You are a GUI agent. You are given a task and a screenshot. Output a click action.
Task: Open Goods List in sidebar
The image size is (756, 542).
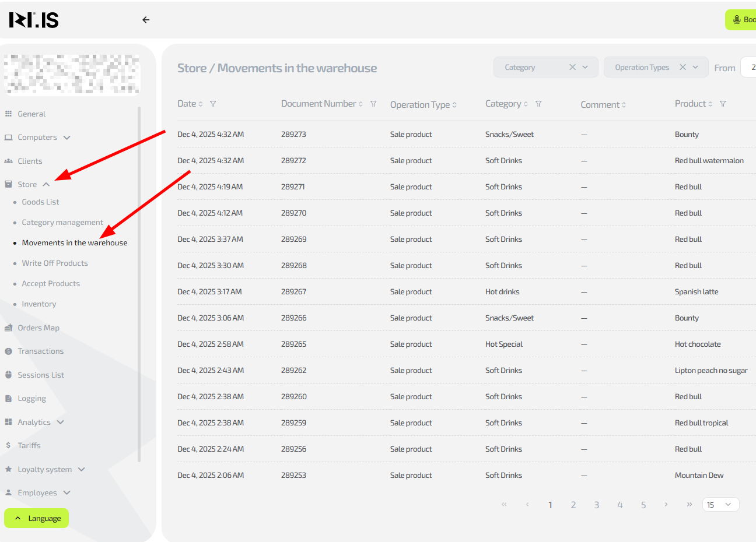point(40,202)
